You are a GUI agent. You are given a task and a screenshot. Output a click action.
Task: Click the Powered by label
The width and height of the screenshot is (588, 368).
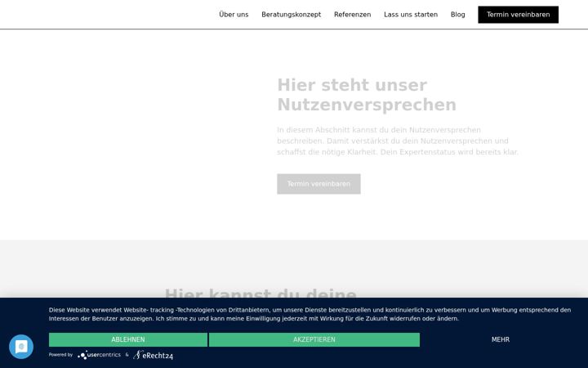click(60, 354)
